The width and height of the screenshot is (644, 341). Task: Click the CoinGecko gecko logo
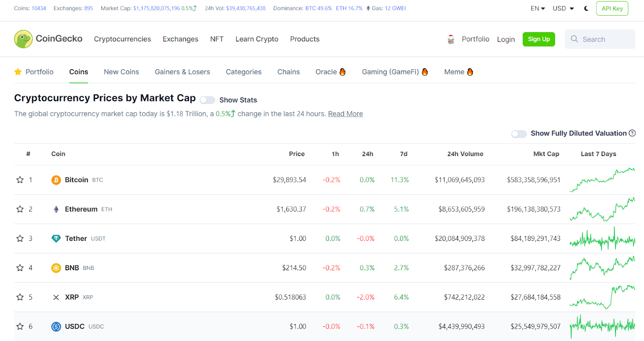(23, 39)
